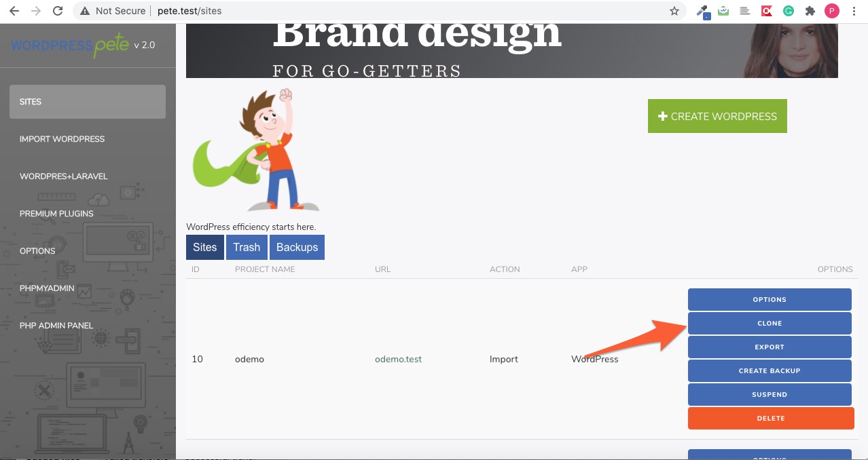
Task: Bookmark this page with the star icon
Action: coord(674,11)
